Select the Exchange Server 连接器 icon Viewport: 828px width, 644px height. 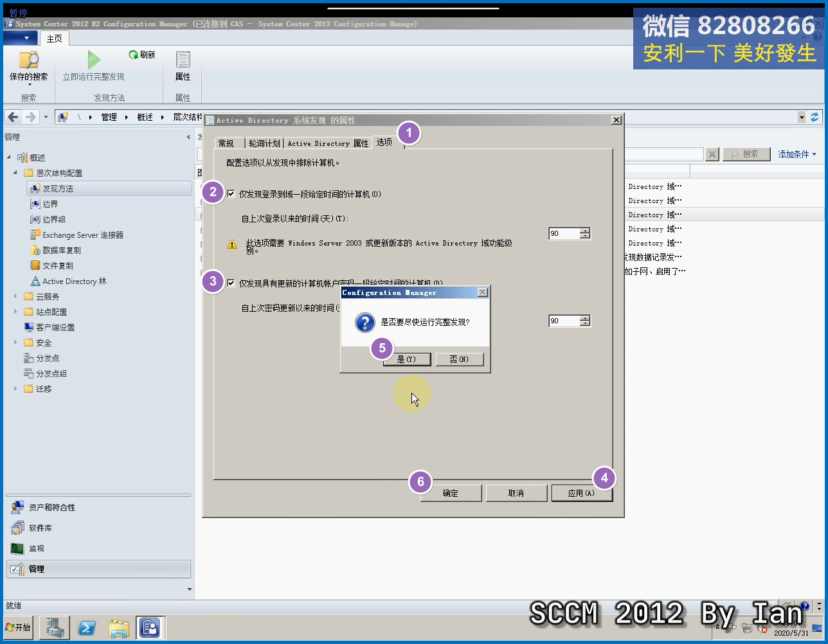tap(36, 235)
